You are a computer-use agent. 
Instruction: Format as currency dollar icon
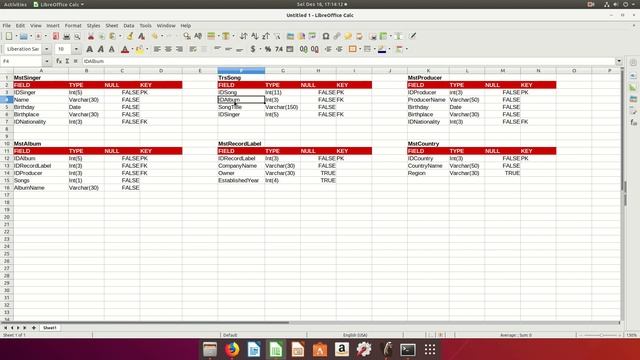coord(253,49)
